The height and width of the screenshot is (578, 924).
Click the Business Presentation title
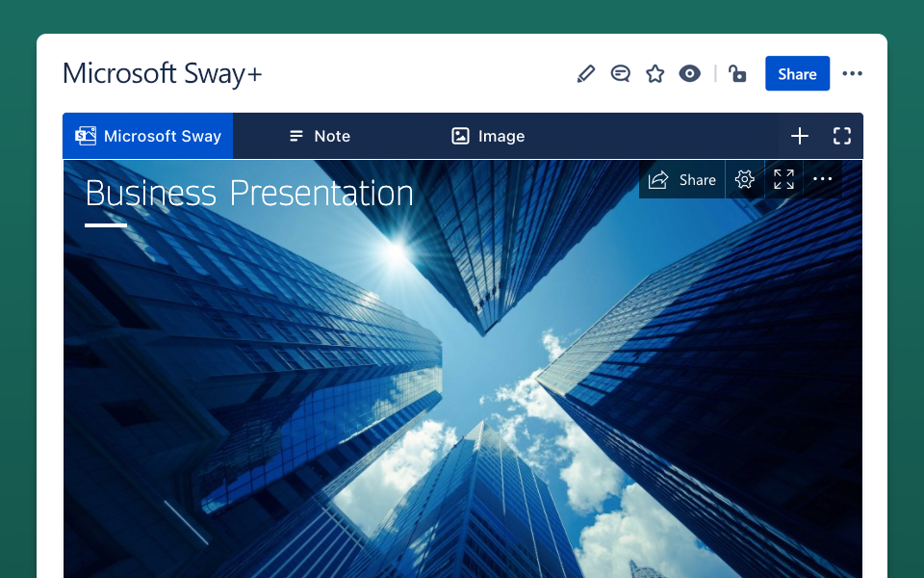coord(249,193)
